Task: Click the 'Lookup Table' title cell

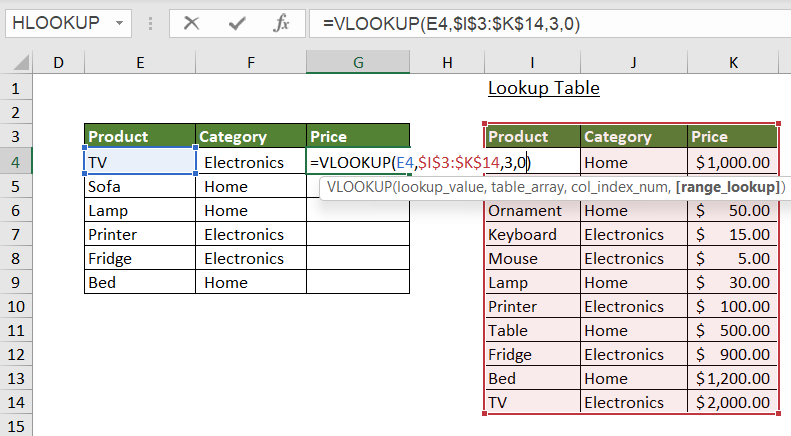Action: (544, 88)
